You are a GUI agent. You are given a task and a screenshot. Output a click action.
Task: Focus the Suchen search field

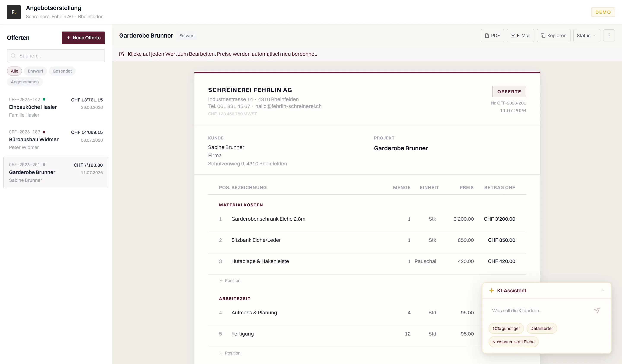56,56
